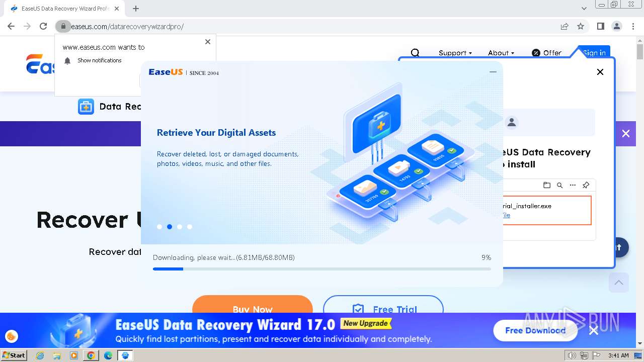Viewport: 644px width, 362px height.
Task: Open the cookie settings icon
Action: [x=11, y=336]
